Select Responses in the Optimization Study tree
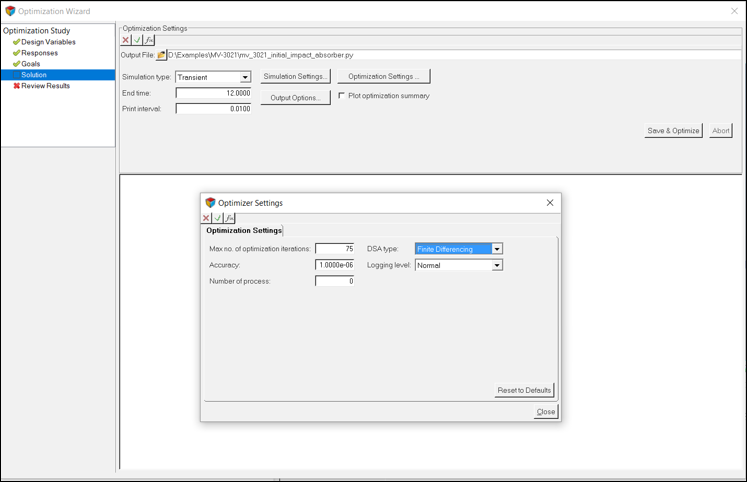 40,53
